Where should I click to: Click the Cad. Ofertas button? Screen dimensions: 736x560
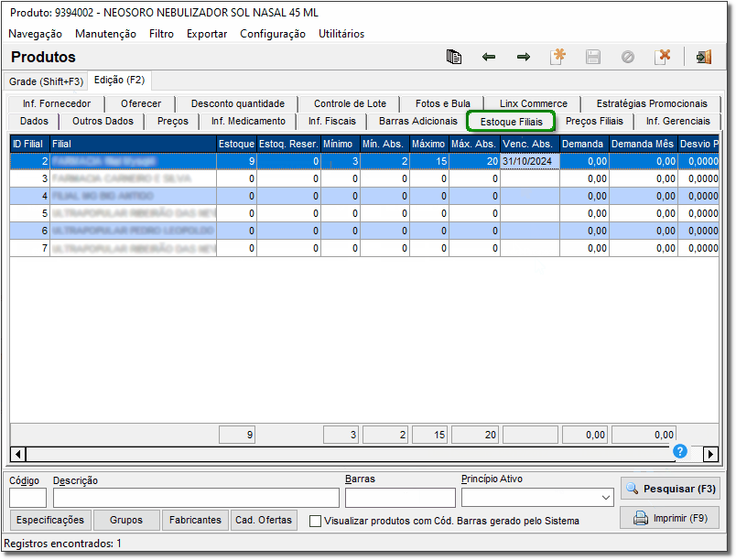click(x=264, y=520)
